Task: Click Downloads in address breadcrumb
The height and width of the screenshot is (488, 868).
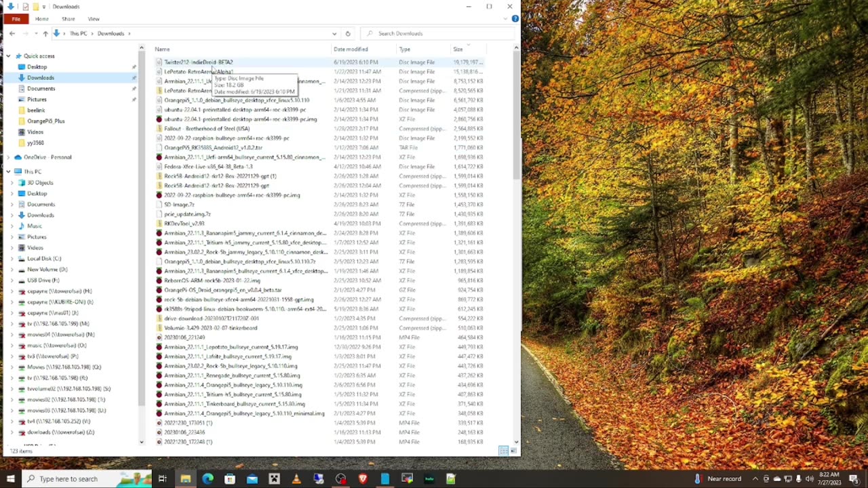Action: click(111, 33)
